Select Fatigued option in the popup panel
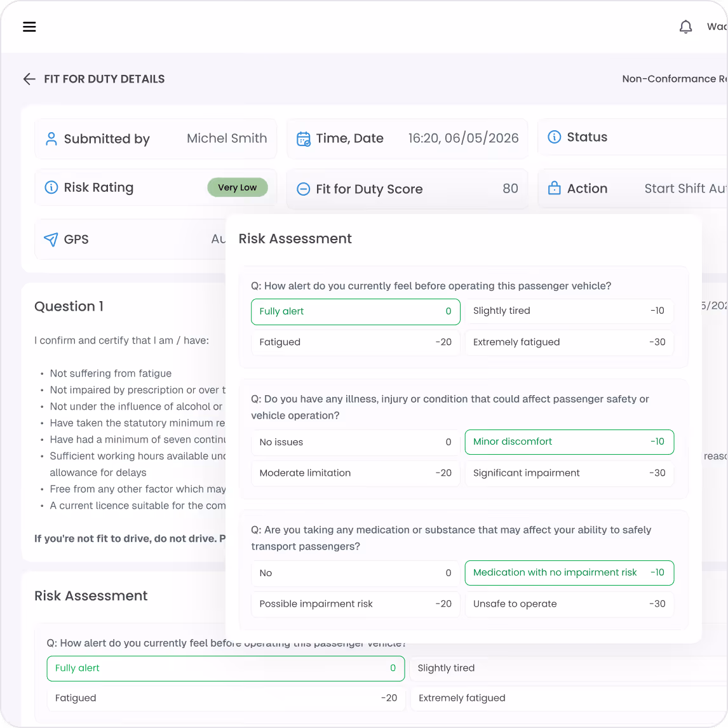728x728 pixels. point(356,342)
